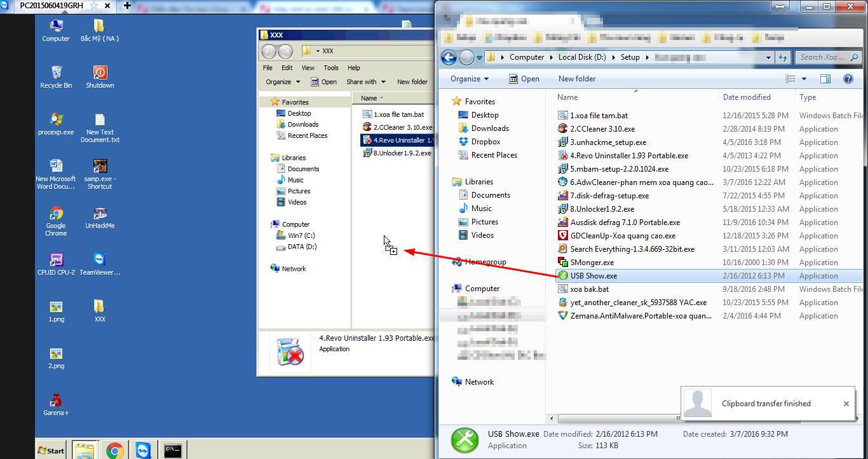
Task: Select 8.Unlocker1.9.2.exe in XXX window
Action: (398, 153)
